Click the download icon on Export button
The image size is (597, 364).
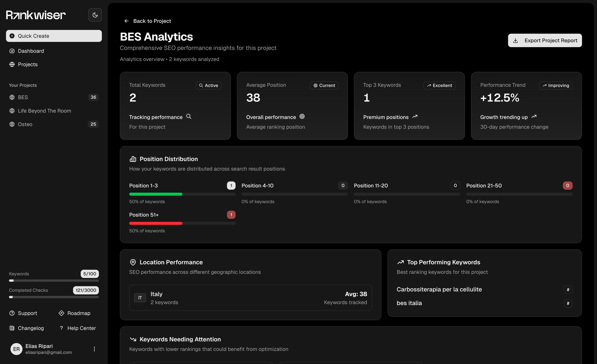pyautogui.click(x=516, y=40)
